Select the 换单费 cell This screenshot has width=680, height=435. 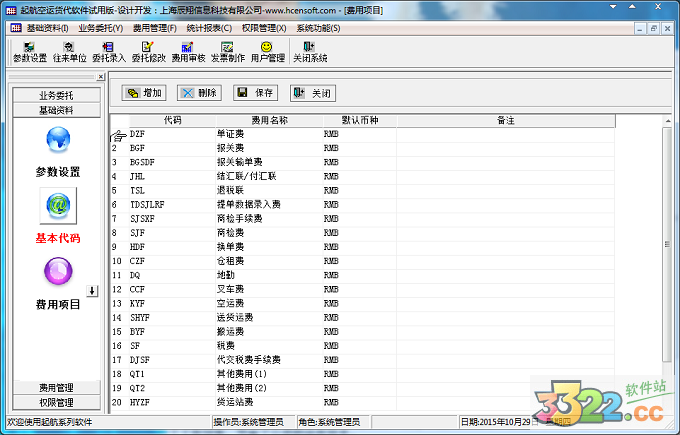click(269, 247)
